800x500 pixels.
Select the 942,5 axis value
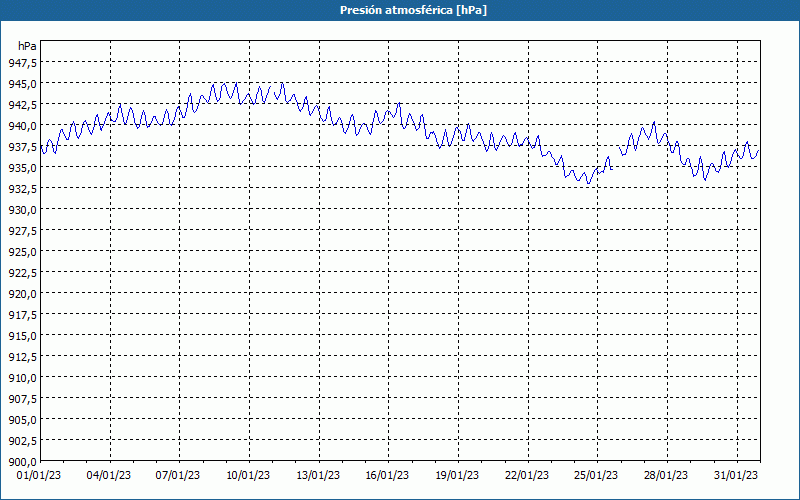pyautogui.click(x=22, y=104)
